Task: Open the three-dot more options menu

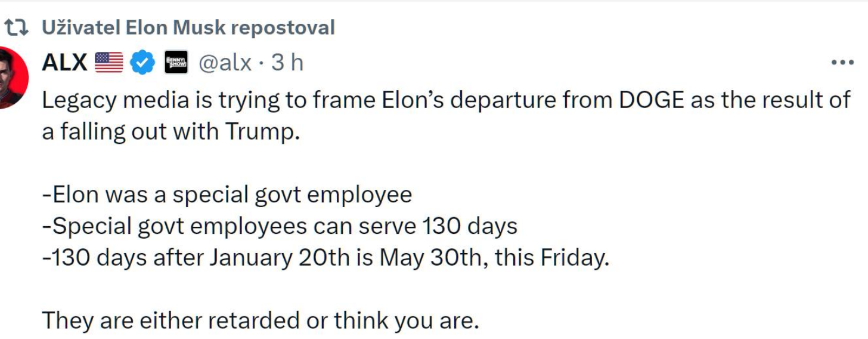Action: coord(842,63)
